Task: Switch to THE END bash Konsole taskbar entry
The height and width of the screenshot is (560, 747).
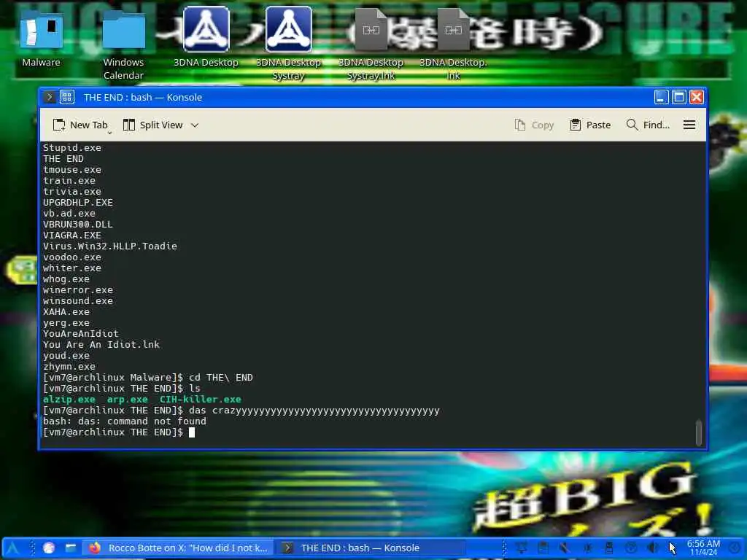Action: [x=371, y=548]
